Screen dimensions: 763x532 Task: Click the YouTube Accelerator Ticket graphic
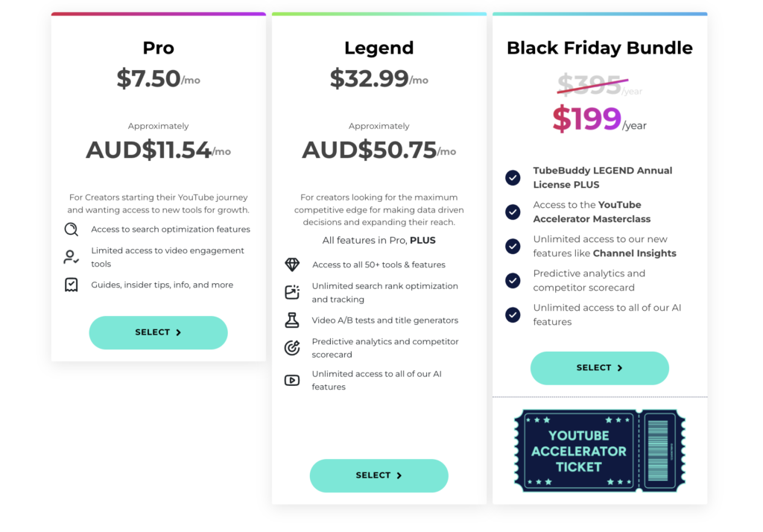tap(600, 451)
